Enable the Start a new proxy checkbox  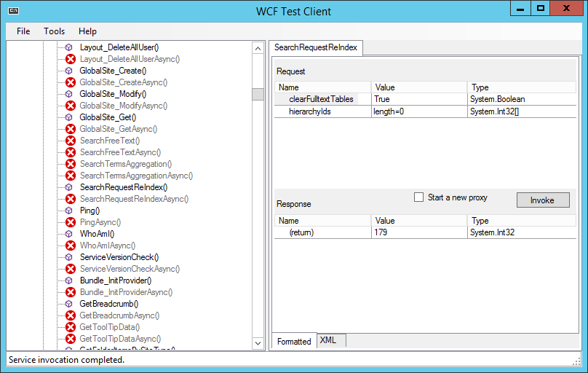coord(418,197)
